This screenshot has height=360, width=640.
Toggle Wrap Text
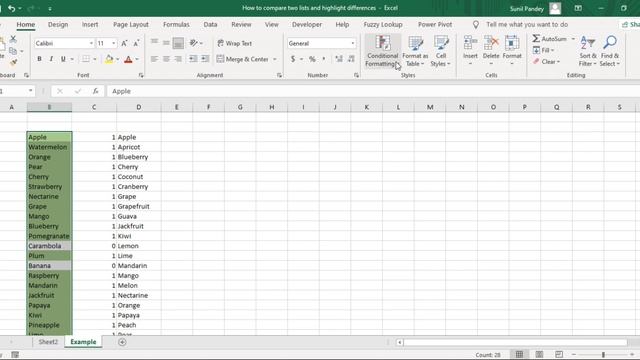click(235, 43)
